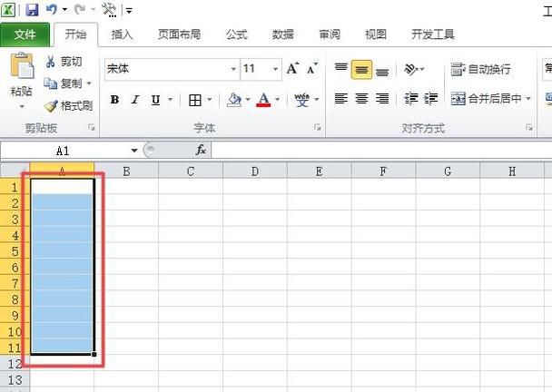Switch to the 数据 (Data) tab
552x392 pixels.
pyautogui.click(x=283, y=34)
